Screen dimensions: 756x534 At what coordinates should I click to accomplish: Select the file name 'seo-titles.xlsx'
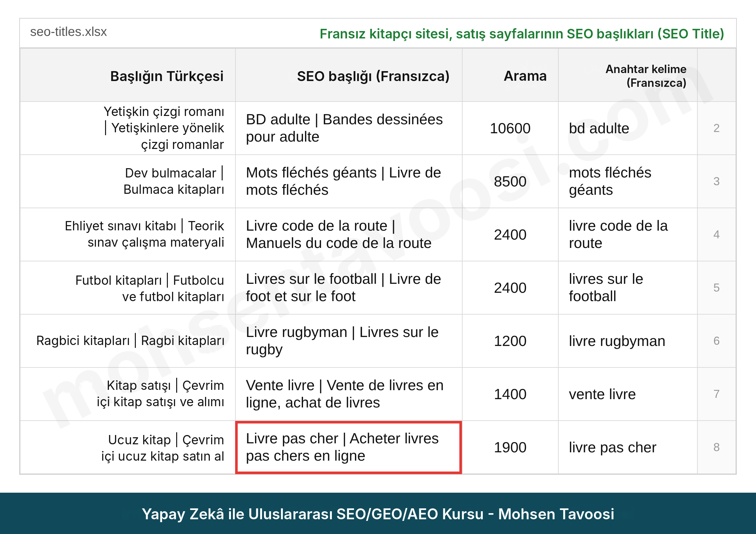click(69, 32)
